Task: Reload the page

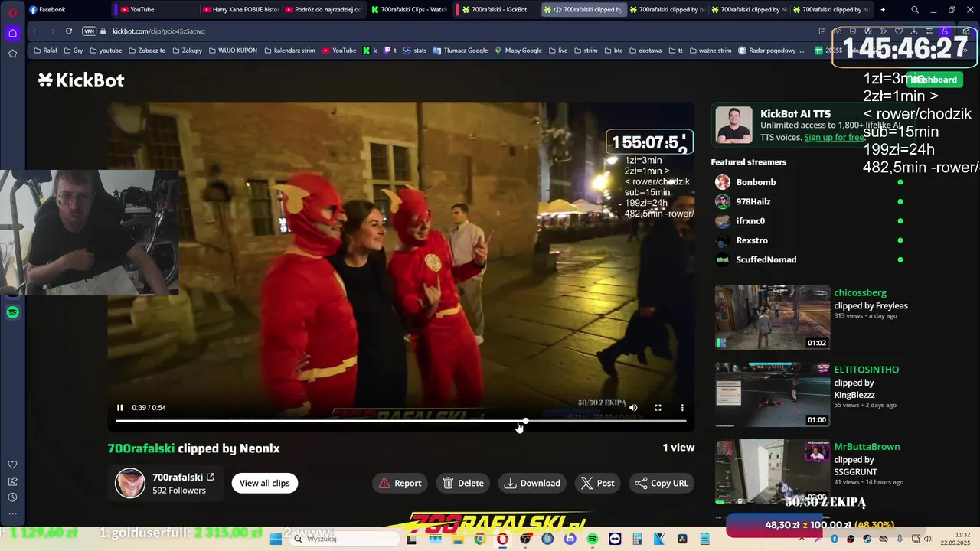Action: pyautogui.click(x=69, y=31)
